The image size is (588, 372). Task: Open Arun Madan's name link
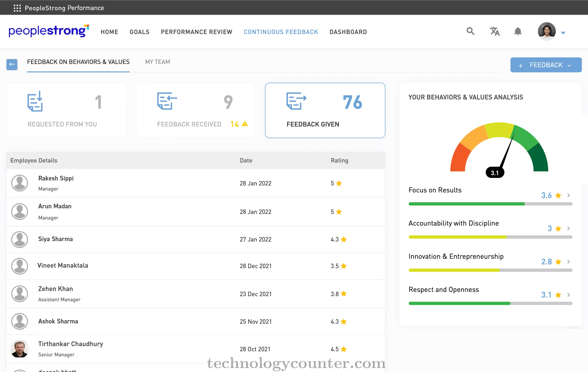coord(55,206)
